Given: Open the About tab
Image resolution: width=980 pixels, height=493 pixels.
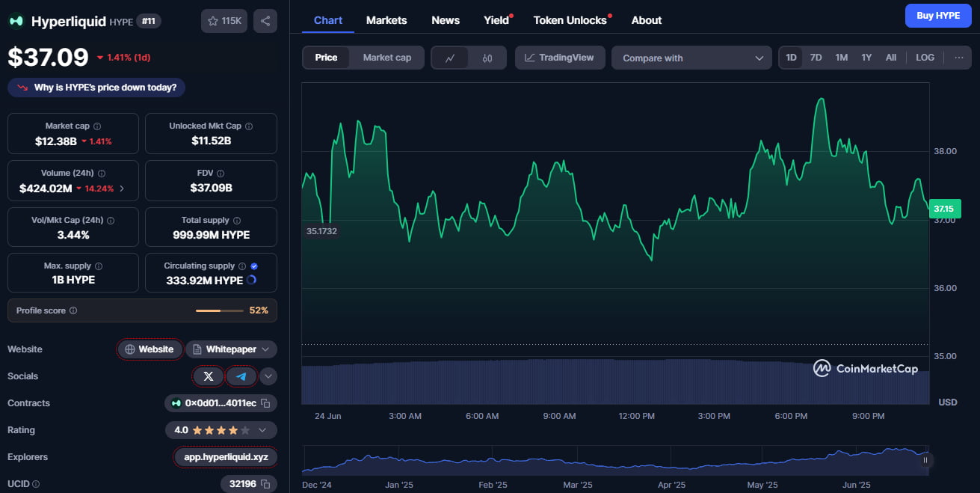Looking at the screenshot, I should (x=647, y=20).
